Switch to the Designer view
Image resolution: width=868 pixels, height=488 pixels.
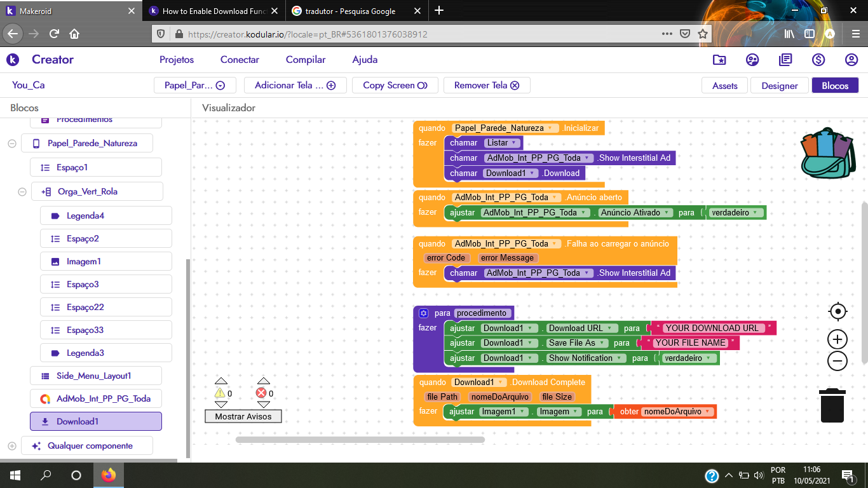coord(780,86)
